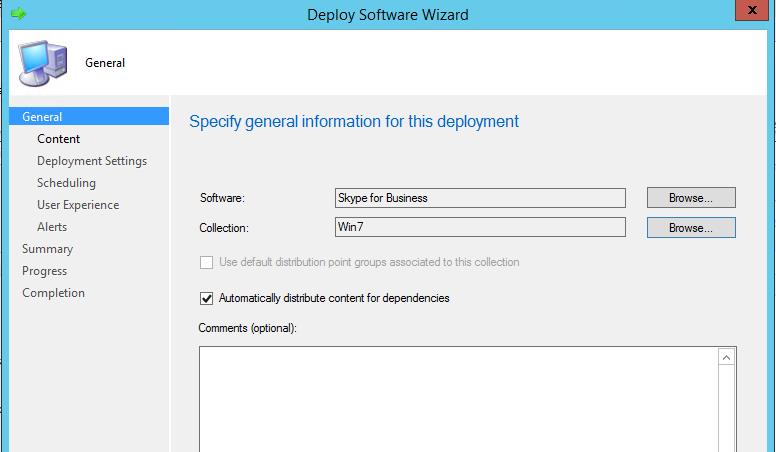Click the Software field showing Skype for Business
The image size is (776, 452).
tap(480, 198)
